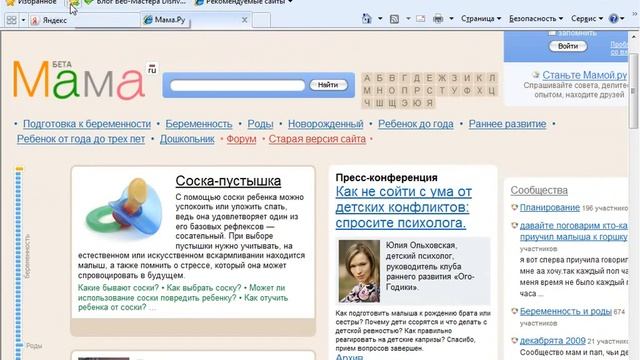Viewport: 640px width, 360px height.
Task: Open the декабрята 2009 community
Action: click(x=553, y=340)
